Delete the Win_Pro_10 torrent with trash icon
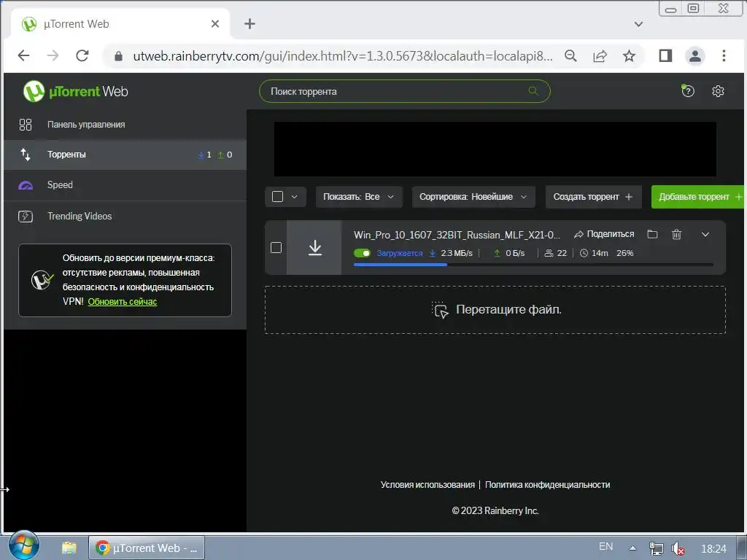Image resolution: width=747 pixels, height=560 pixels. (676, 234)
